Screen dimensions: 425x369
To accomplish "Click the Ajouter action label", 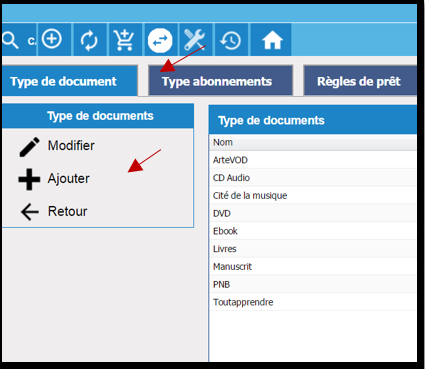I will 69,178.
